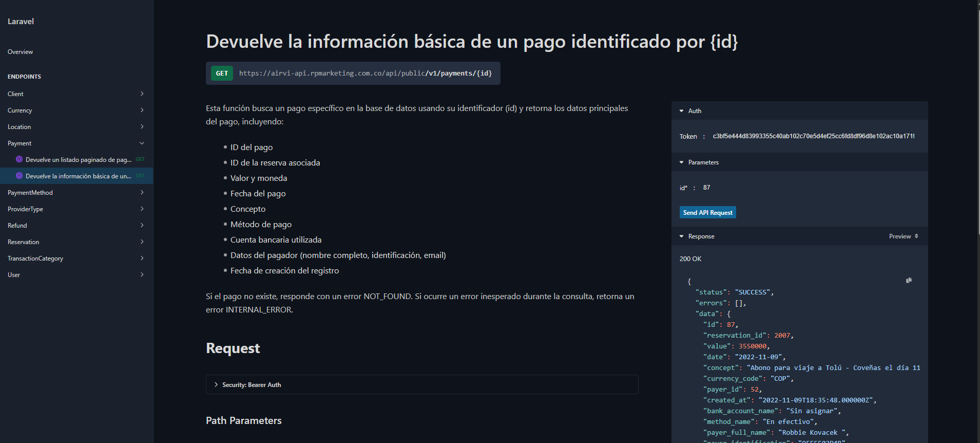This screenshot has height=443, width=980.
Task: Expand the PaymentMethod chevron arrow
Action: [142, 193]
